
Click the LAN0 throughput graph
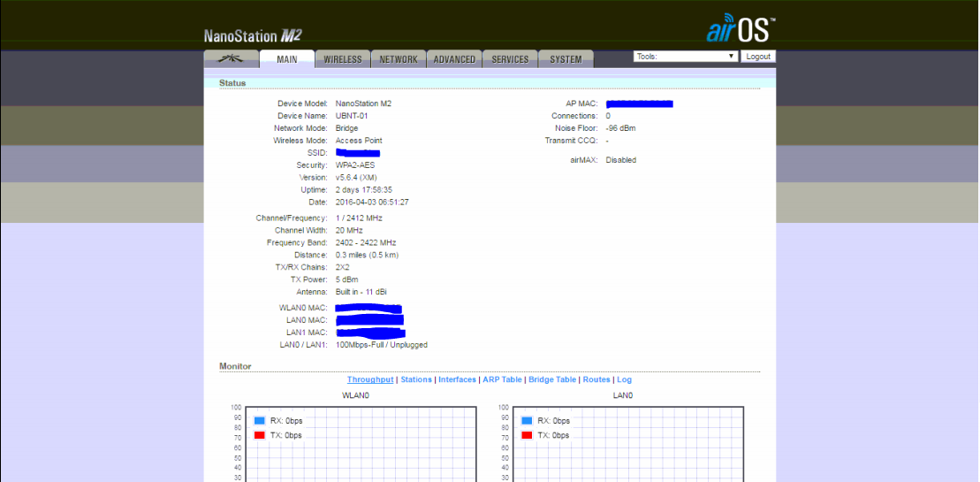627,444
